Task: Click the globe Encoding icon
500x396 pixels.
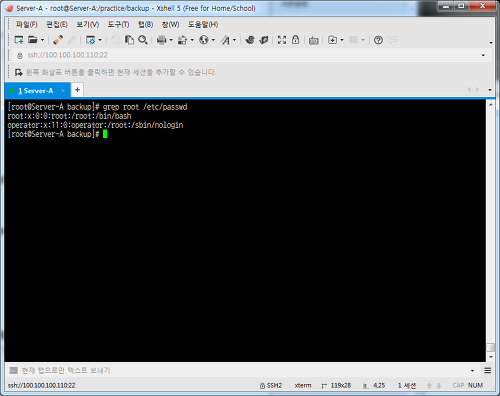Action: (x=204, y=40)
